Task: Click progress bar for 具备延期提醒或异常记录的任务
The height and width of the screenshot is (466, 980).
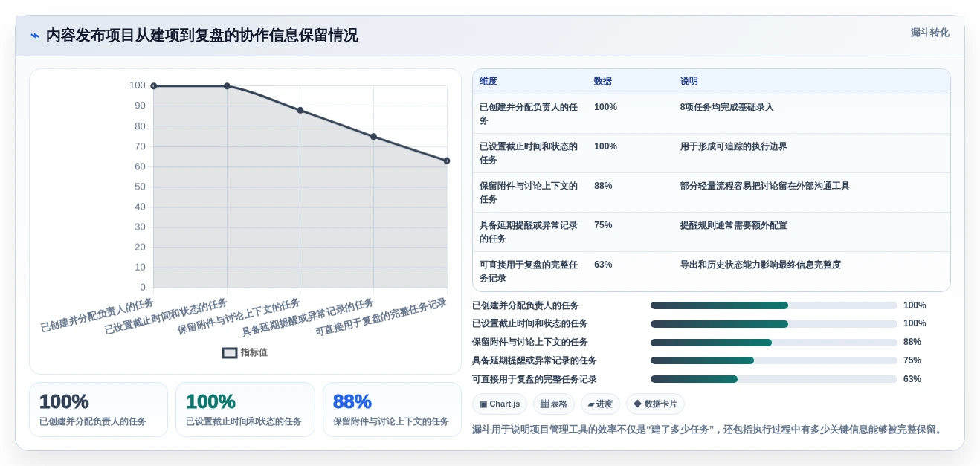Action: (774, 360)
